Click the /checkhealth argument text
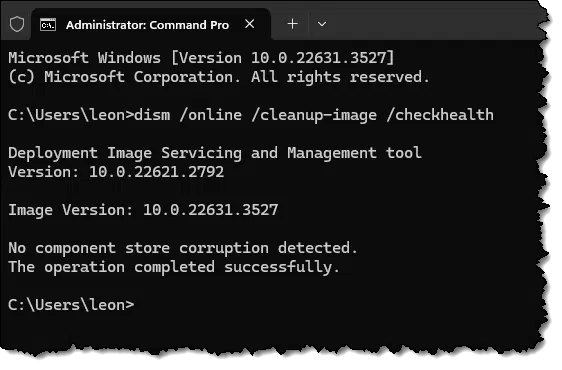Screen dimensions: 562x370 point(440,115)
